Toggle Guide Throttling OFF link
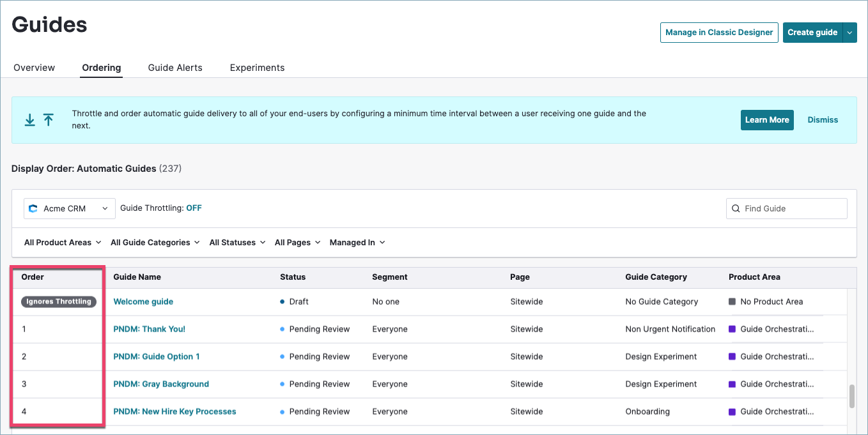Viewport: 868px width, 435px height. (x=194, y=208)
